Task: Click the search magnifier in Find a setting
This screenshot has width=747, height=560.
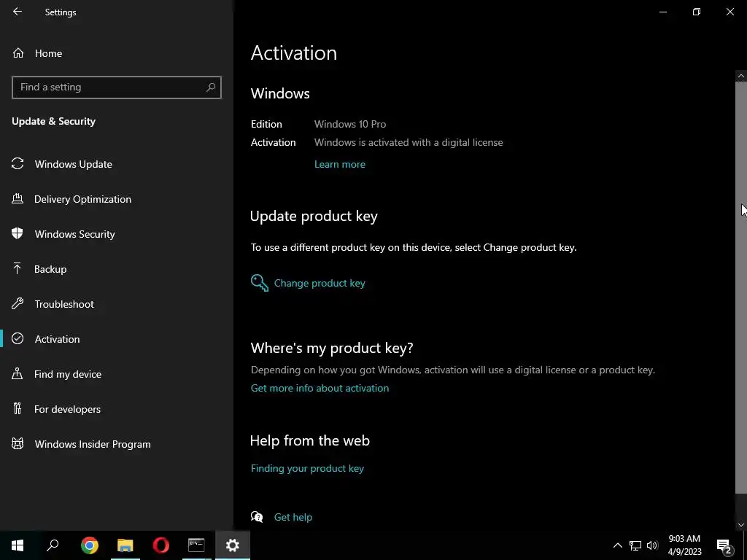Action: [211, 87]
